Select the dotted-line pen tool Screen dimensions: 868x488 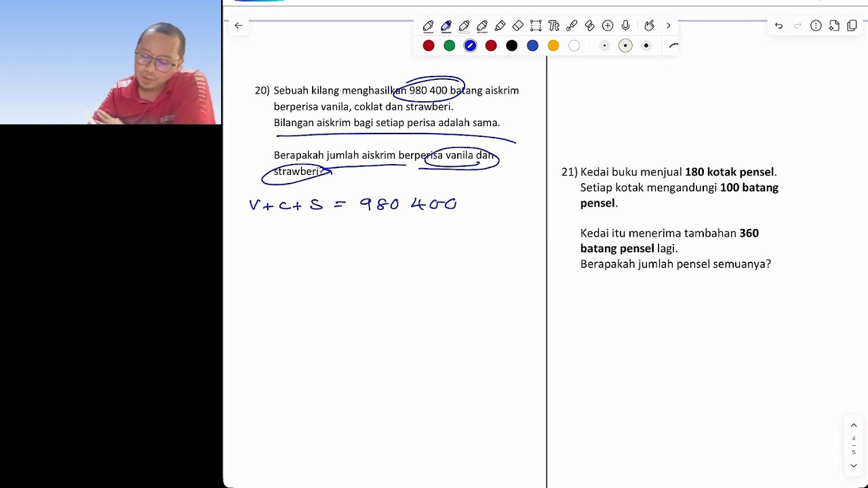point(482,26)
